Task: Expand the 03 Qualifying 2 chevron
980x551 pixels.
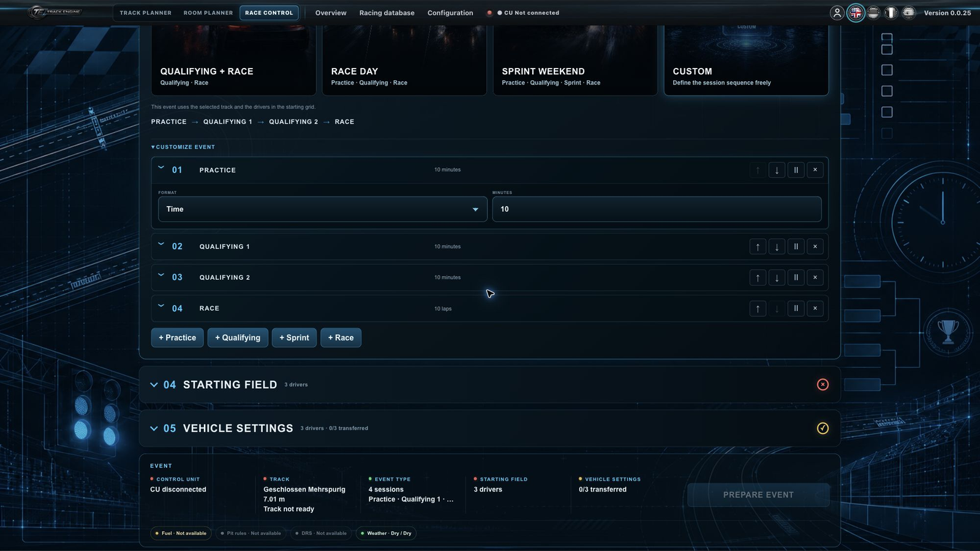Action: [161, 274]
